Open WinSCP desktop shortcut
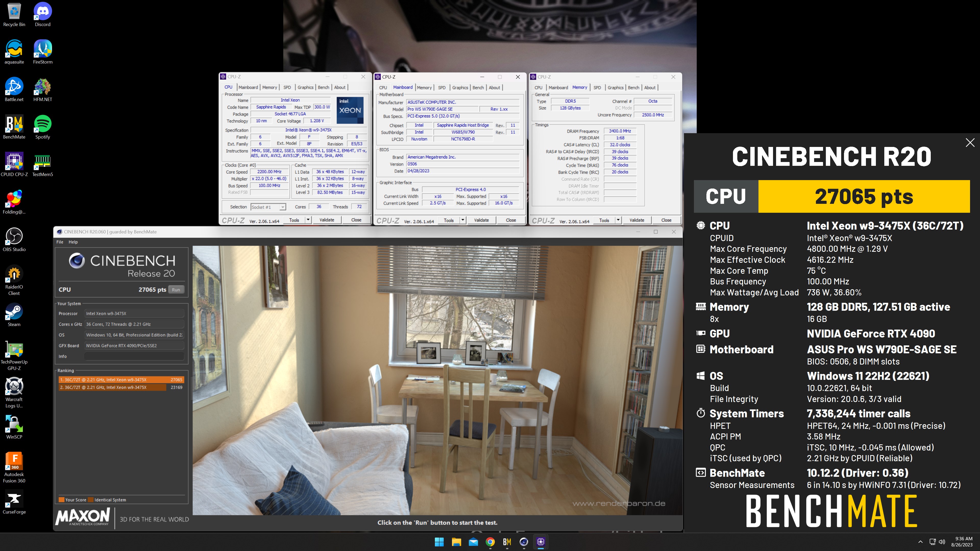The height and width of the screenshot is (551, 980). tap(14, 427)
